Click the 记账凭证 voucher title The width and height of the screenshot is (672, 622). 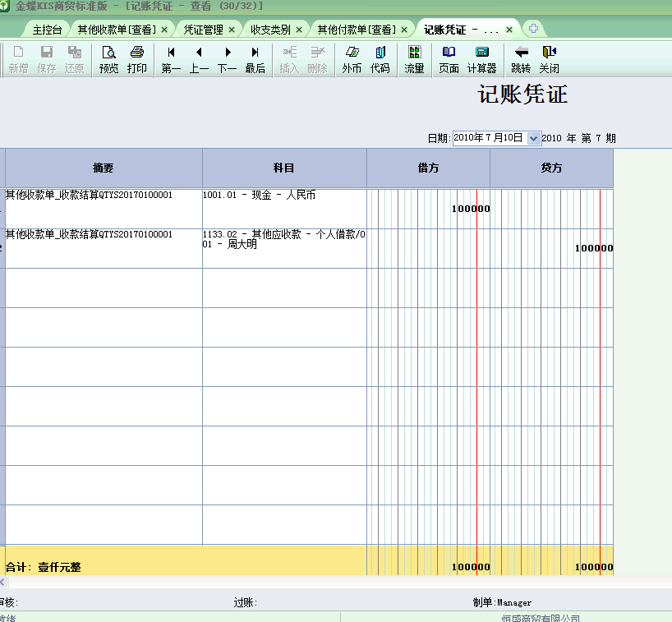(522, 94)
